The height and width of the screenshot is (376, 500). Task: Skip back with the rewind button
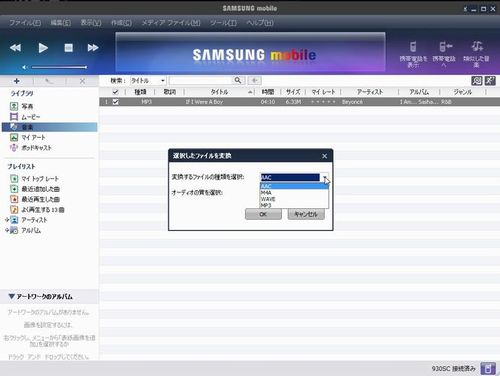click(15, 48)
